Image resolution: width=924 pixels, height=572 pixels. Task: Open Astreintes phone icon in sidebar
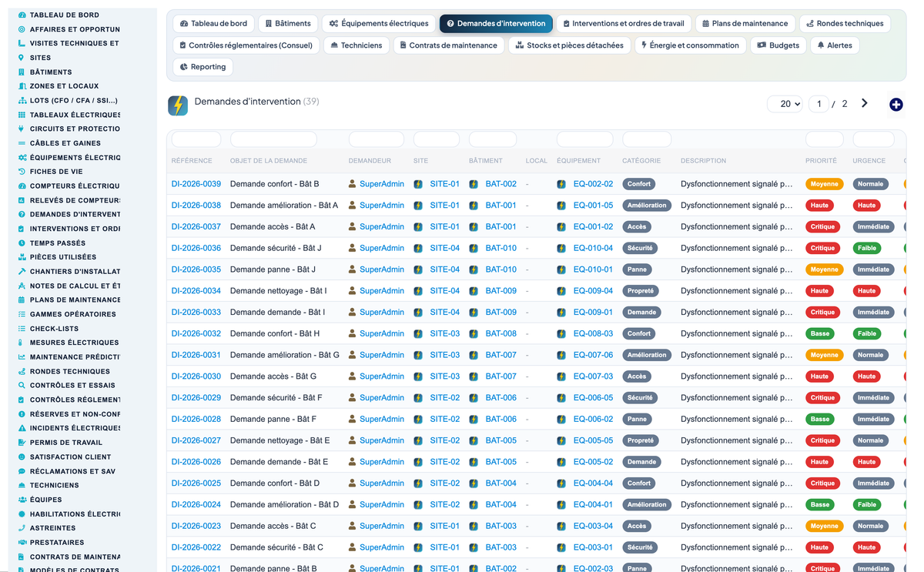pos(22,528)
